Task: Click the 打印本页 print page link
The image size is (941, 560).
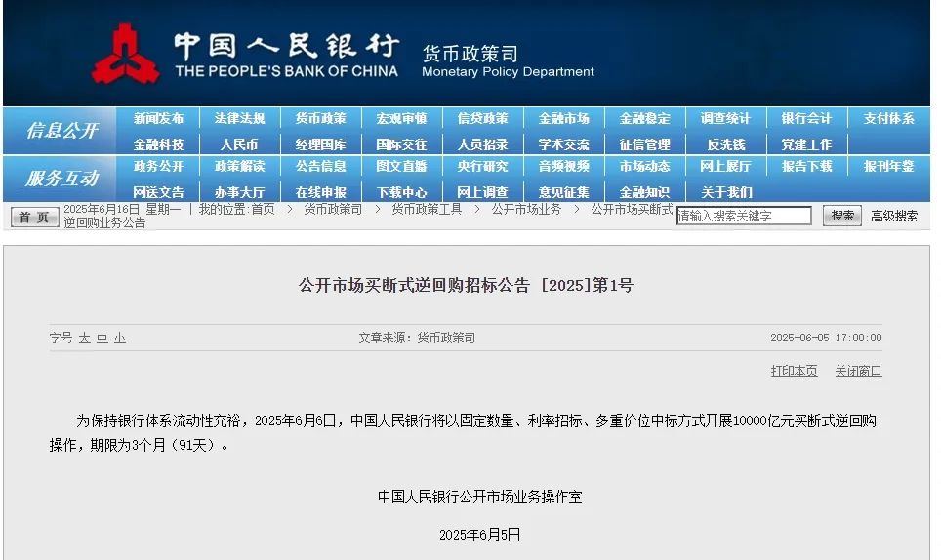Action: 794,371
